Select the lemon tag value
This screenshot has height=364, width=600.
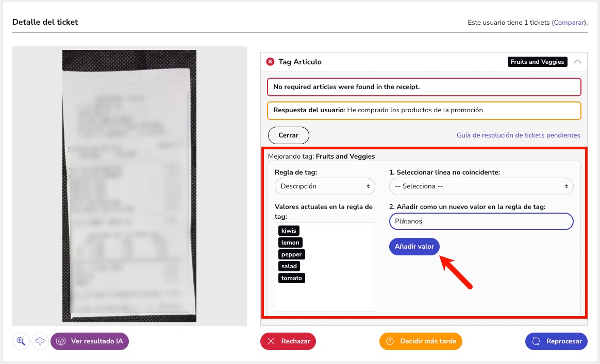(x=290, y=242)
